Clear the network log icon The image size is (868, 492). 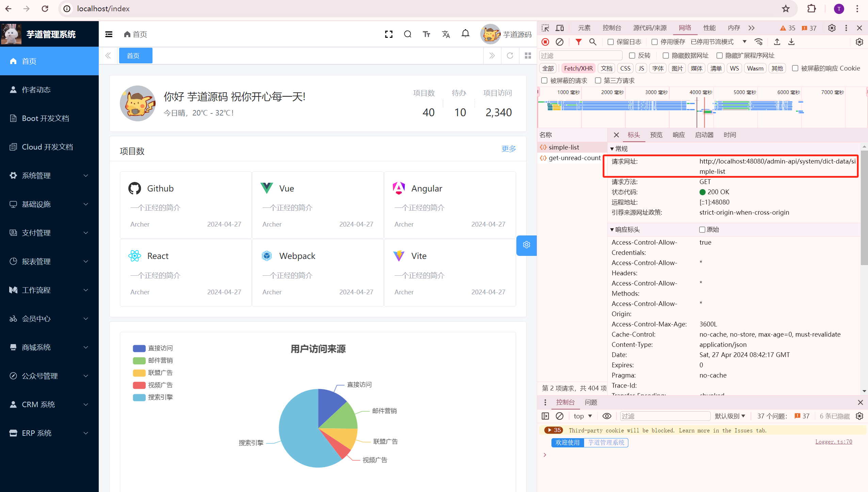coord(560,42)
